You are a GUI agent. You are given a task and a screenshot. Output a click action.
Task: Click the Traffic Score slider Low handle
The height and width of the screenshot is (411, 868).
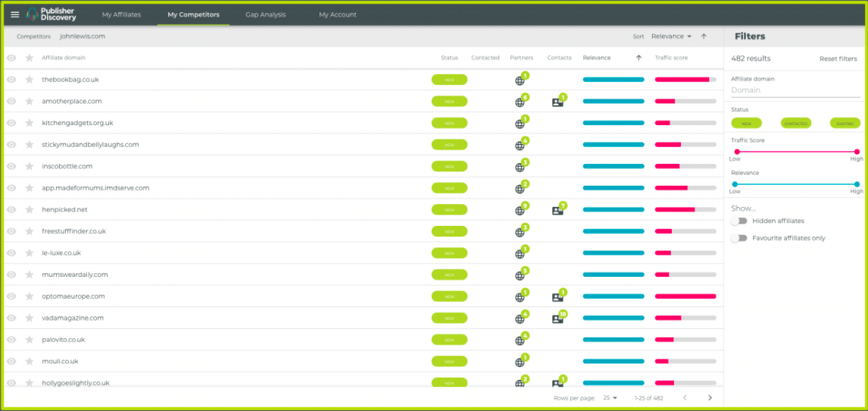tap(737, 152)
